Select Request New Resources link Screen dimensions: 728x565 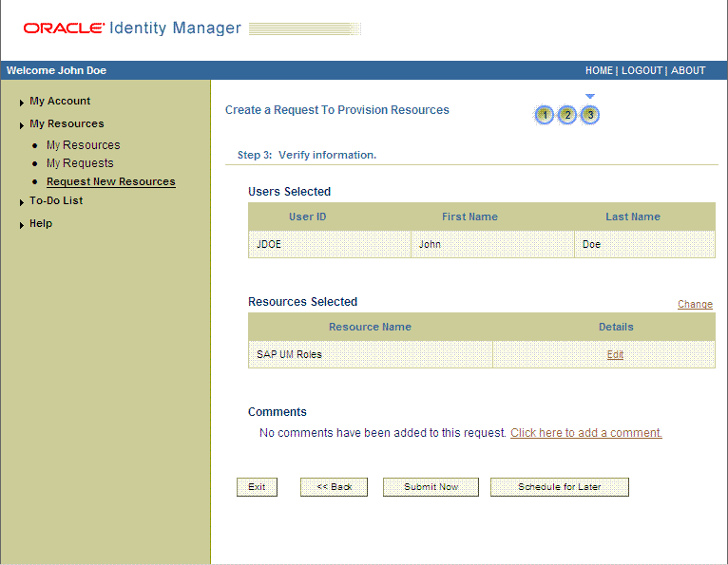[x=111, y=181]
